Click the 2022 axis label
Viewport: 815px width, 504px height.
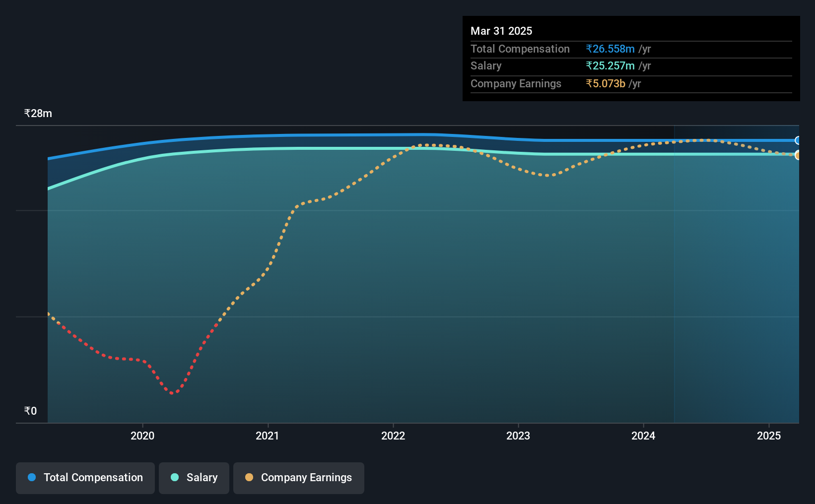coord(393,436)
